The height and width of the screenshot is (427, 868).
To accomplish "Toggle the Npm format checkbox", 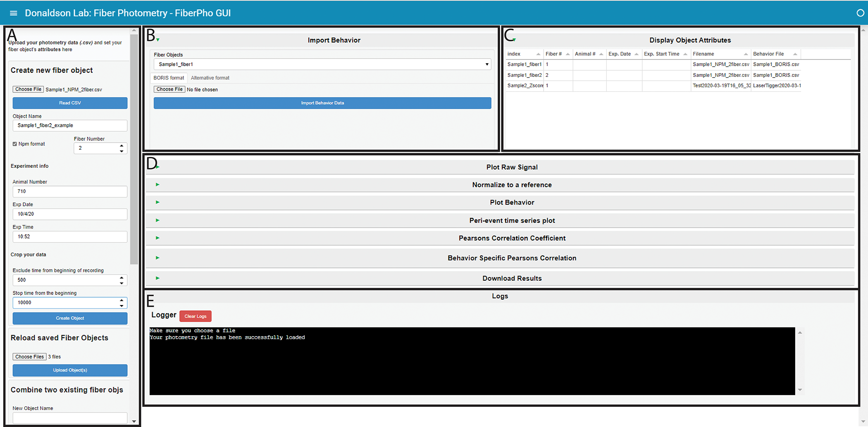I will (15, 144).
